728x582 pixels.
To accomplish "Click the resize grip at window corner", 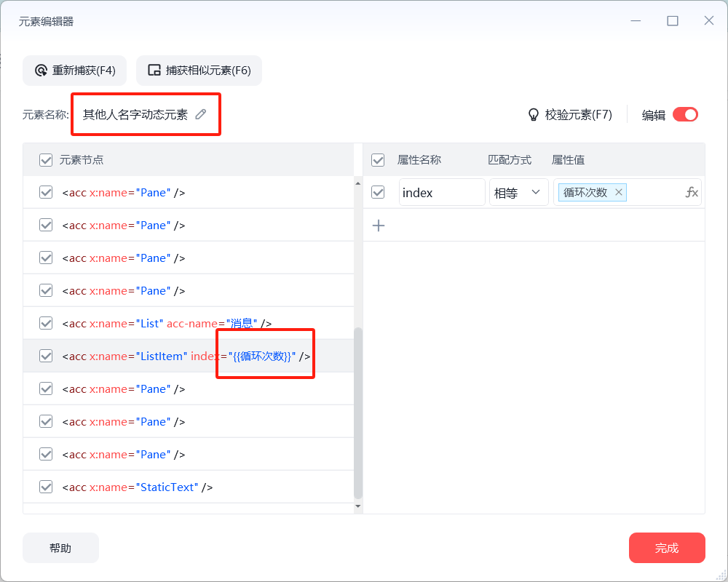I will point(721,575).
